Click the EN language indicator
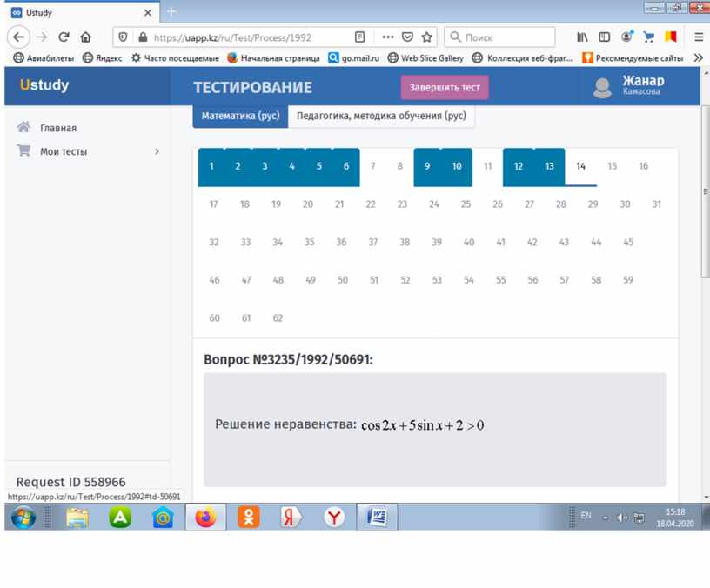This screenshot has width=710, height=588. [586, 516]
